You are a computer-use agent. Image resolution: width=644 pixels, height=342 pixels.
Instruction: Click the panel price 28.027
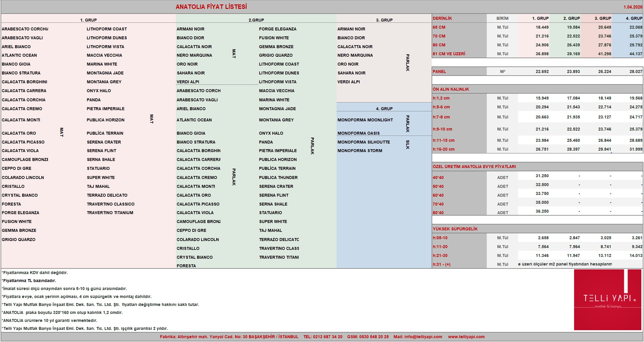coord(636,71)
